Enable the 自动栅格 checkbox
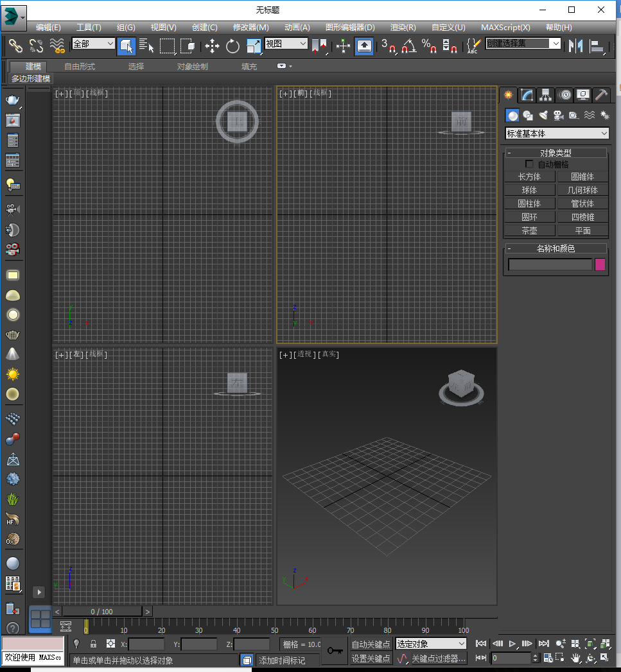This screenshot has width=621, height=672. pyautogui.click(x=529, y=164)
